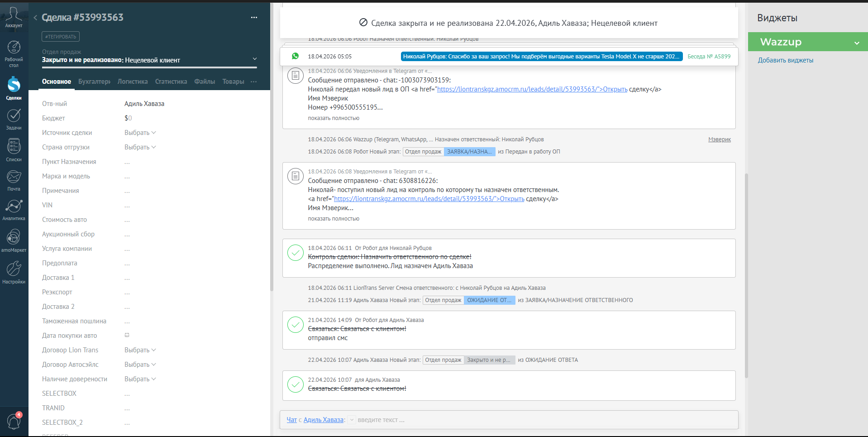This screenshot has width=868, height=437.
Task: Open chat recipient dropdown arrow
Action: tap(352, 420)
